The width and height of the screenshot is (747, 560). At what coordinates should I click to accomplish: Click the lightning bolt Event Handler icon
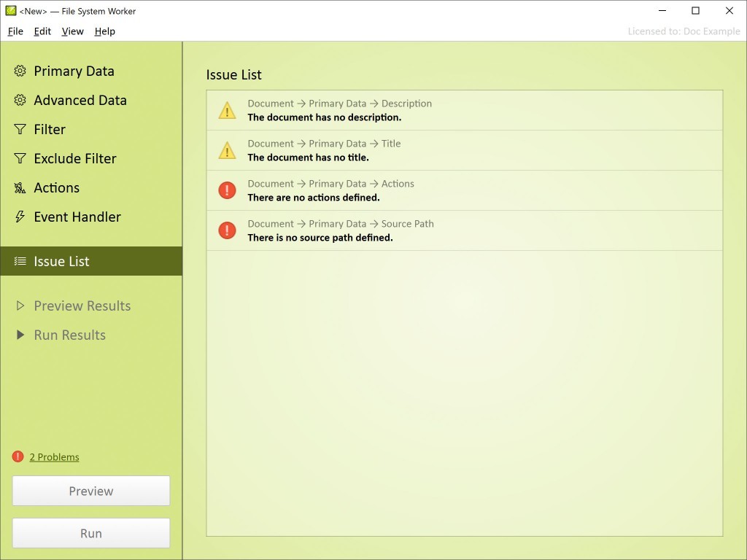coord(20,217)
